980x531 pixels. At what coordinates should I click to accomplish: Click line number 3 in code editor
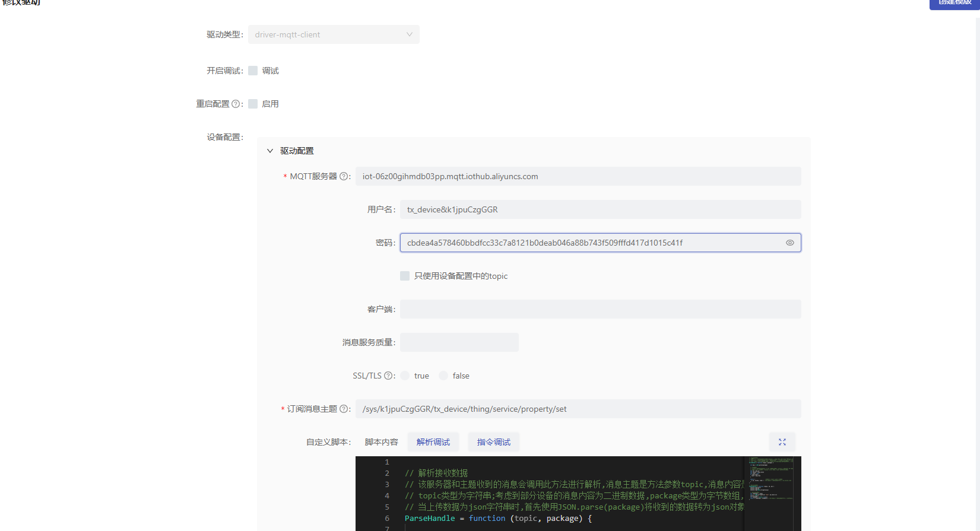[387, 484]
